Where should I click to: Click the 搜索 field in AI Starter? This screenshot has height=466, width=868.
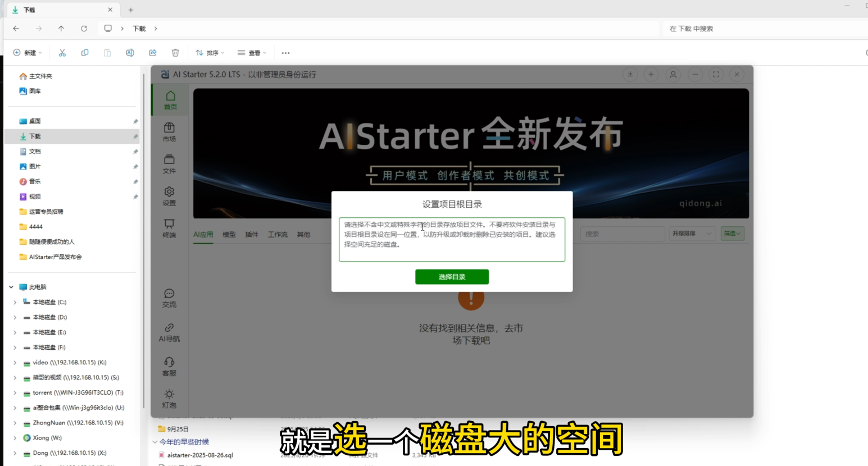[622, 234]
